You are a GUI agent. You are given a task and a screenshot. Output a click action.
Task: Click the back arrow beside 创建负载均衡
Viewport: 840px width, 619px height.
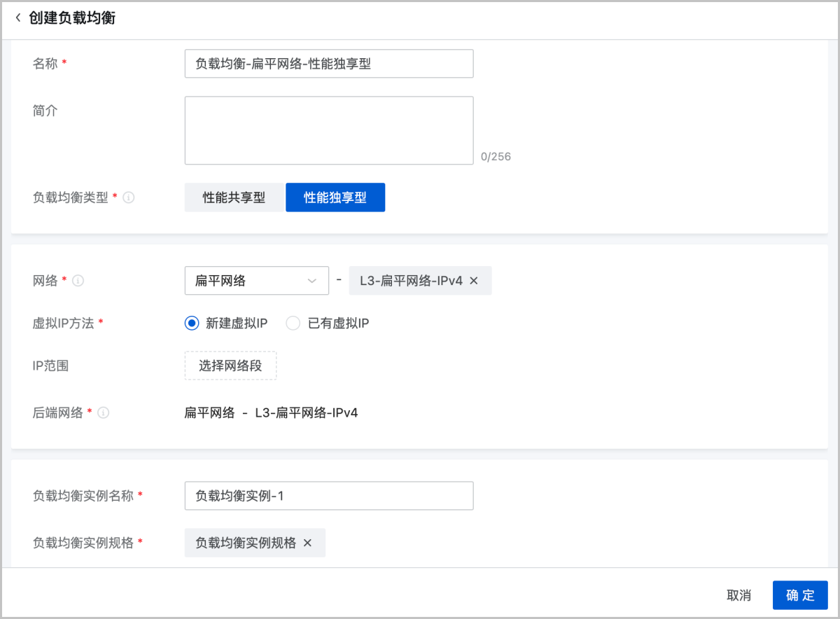click(x=18, y=18)
